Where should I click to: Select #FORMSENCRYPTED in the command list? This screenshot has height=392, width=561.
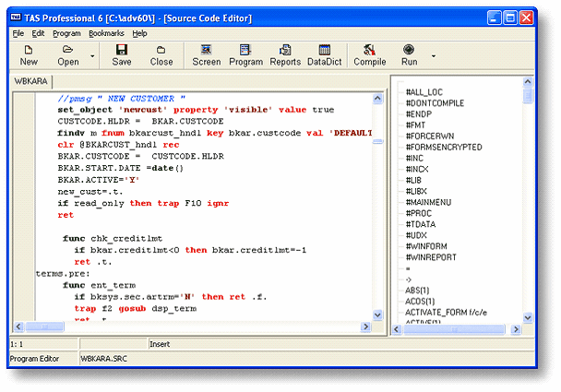pyautogui.click(x=444, y=148)
